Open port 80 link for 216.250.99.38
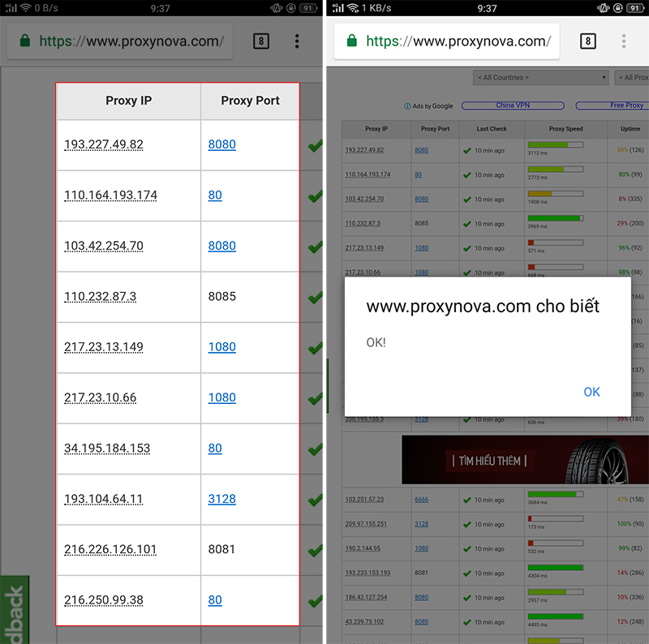The width and height of the screenshot is (649, 644). [215, 600]
